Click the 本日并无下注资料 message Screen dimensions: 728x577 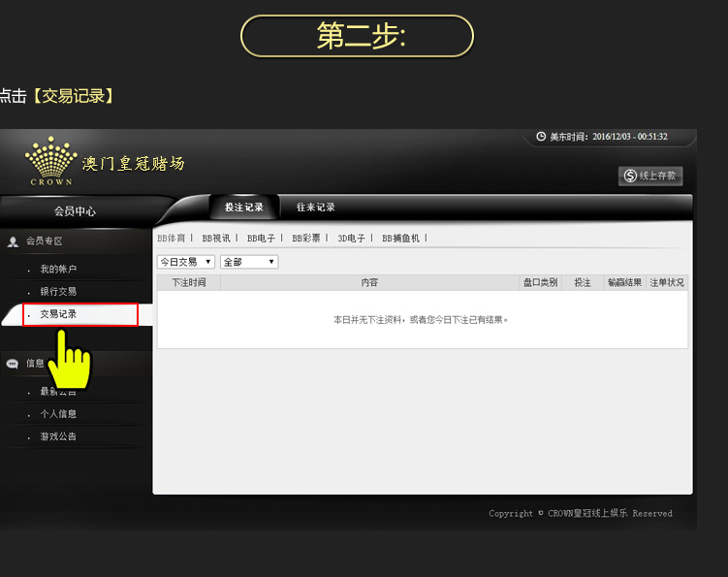[x=421, y=320]
